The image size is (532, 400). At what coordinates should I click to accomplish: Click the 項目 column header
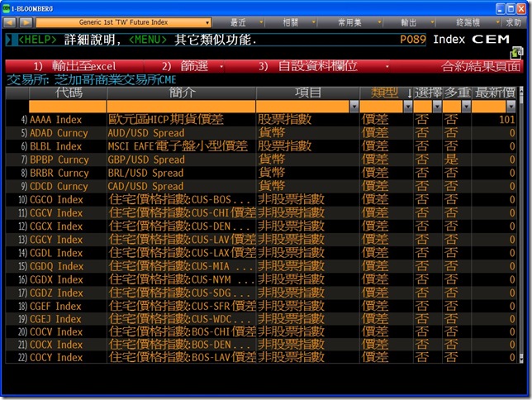tap(308, 93)
